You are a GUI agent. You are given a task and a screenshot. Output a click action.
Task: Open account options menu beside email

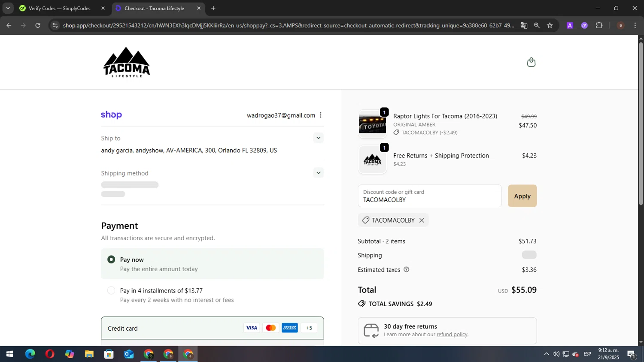[320, 115]
